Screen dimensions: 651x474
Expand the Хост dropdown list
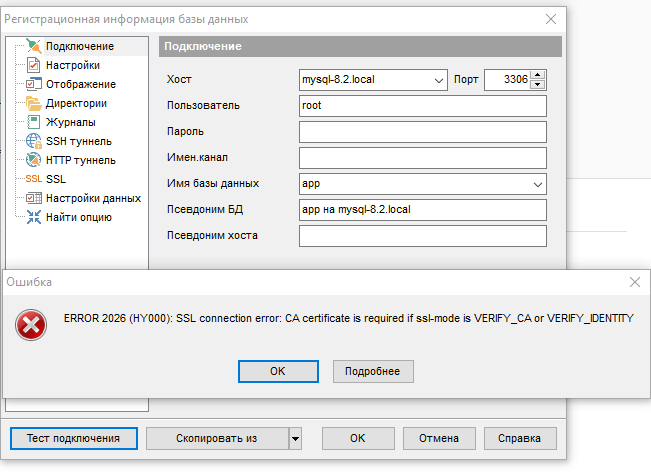439,80
